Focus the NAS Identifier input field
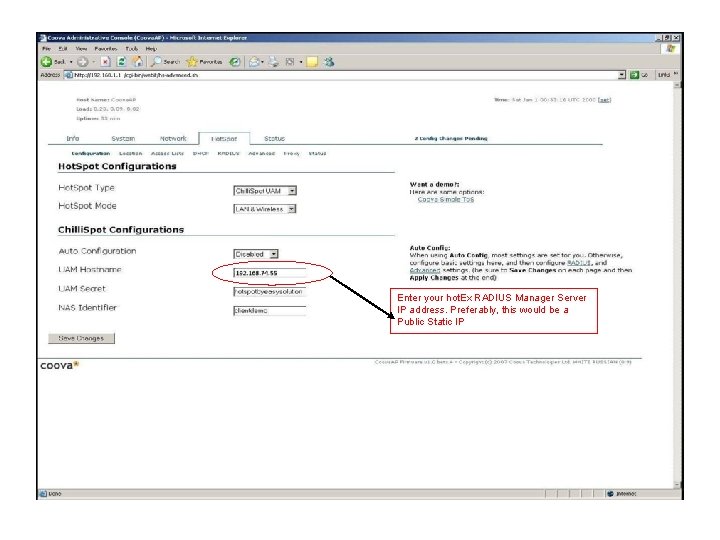Viewport: 720px width, 540px height. (x=270, y=310)
